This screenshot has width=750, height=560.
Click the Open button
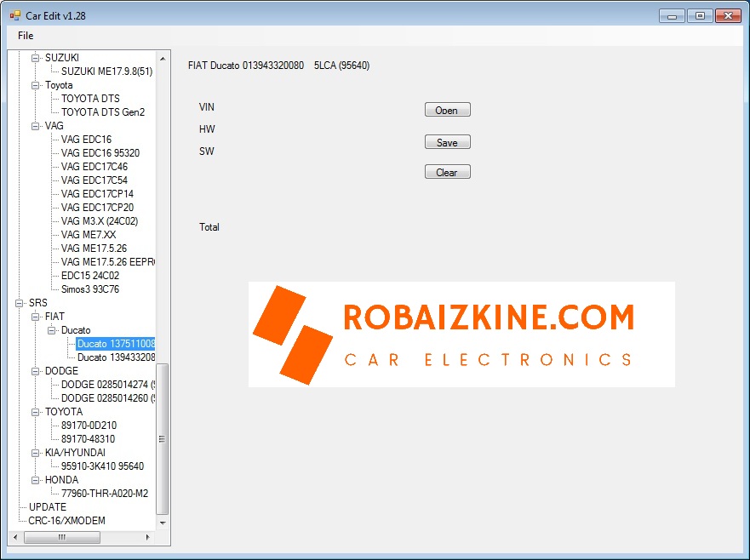(447, 110)
